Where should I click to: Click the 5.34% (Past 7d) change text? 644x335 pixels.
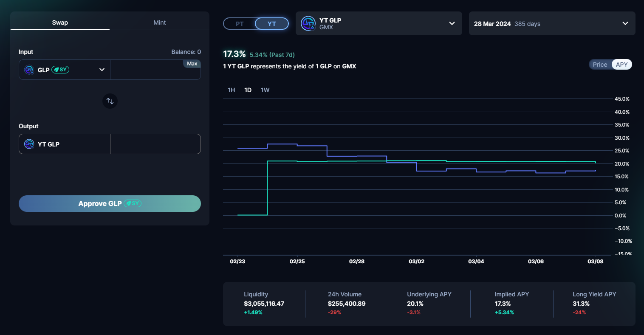point(272,55)
